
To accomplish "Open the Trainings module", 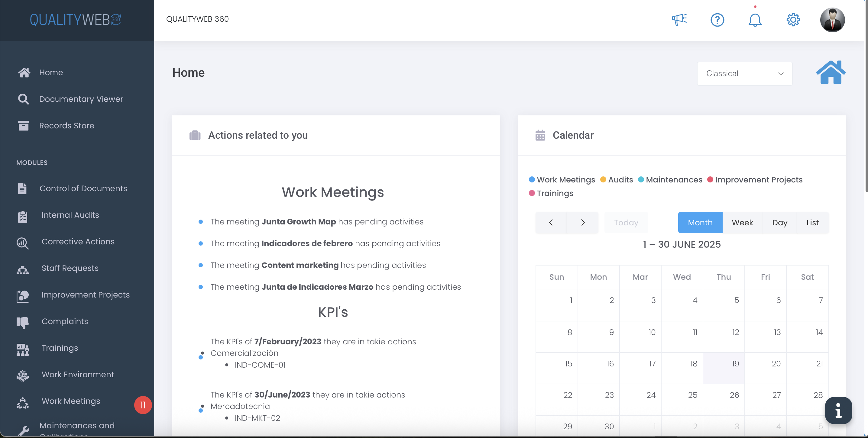I will 60,348.
